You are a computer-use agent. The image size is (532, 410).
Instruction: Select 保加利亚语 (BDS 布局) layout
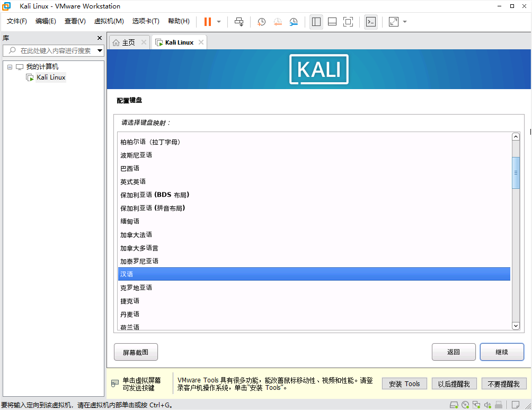(314, 195)
